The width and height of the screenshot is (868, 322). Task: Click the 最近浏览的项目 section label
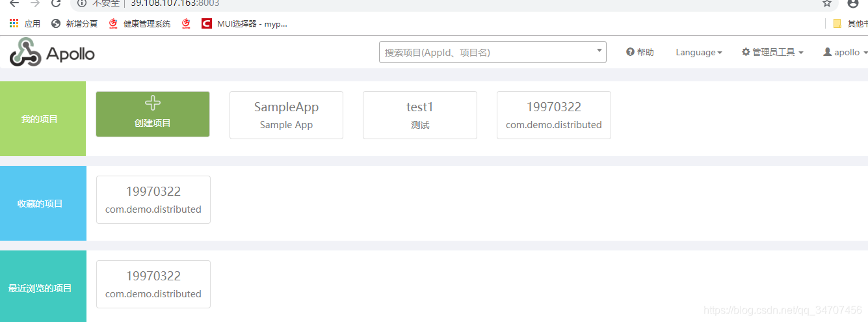(x=40, y=288)
